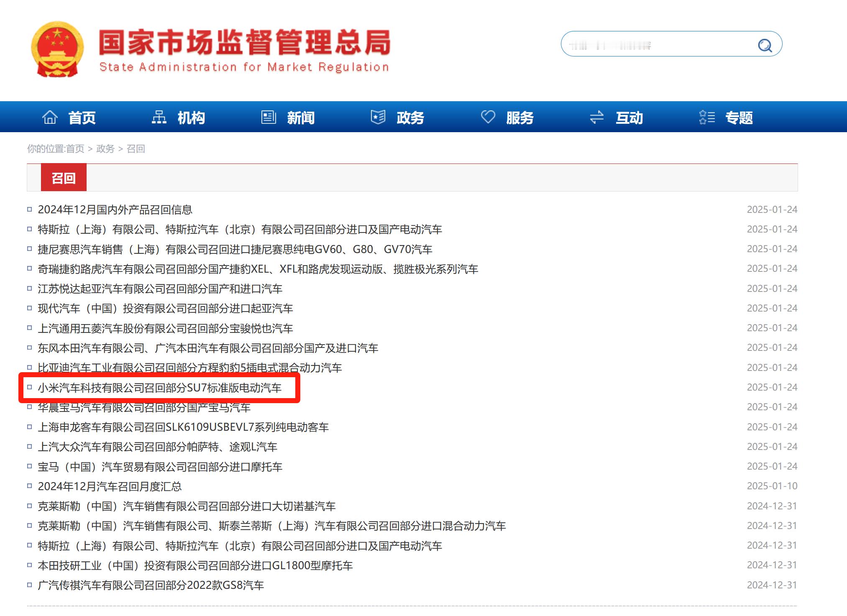Click the arrows icon beside 互动

point(597,117)
